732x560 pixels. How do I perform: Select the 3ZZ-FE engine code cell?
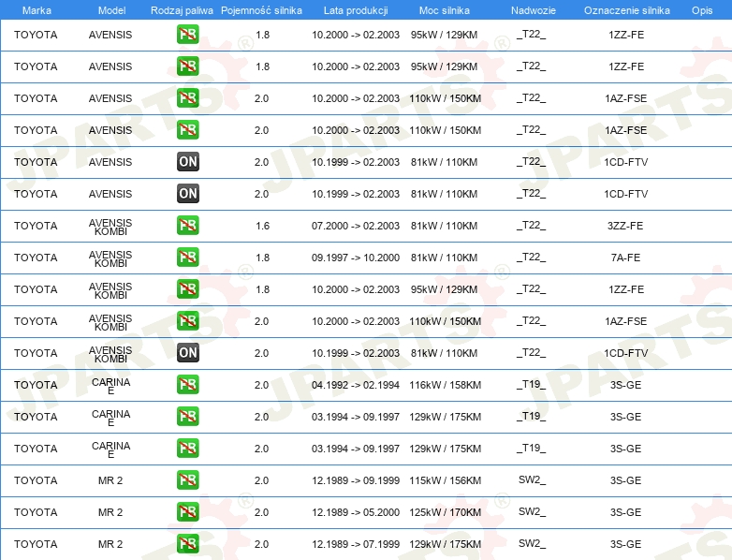[625, 226]
